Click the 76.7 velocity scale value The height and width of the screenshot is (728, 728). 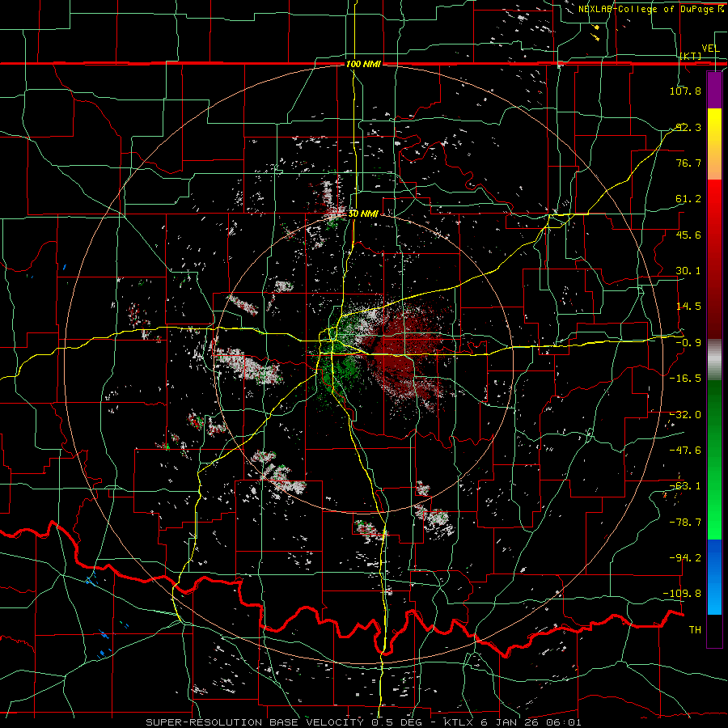coord(688,163)
